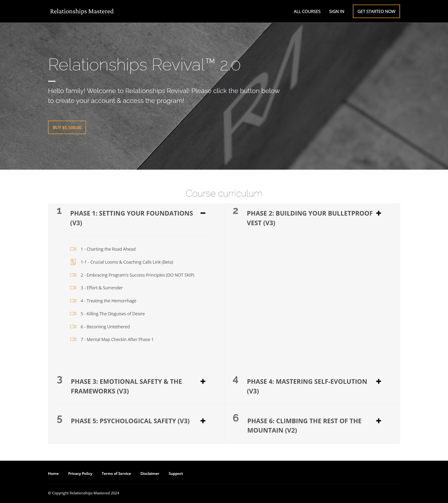Click video icon beside Treating the Hemorrhage
The image size is (448, 503).
[x=73, y=301]
